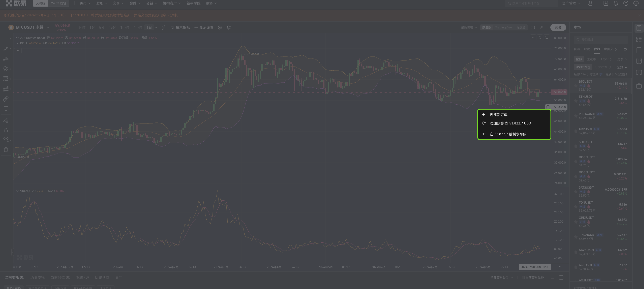Check the 当前交易品种 checkbox

[x=523, y=278]
